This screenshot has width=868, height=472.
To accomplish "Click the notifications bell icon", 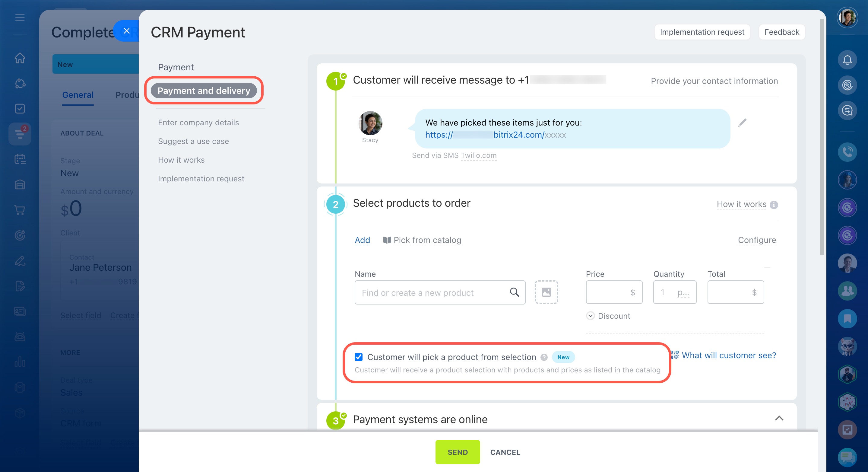I will click(847, 60).
